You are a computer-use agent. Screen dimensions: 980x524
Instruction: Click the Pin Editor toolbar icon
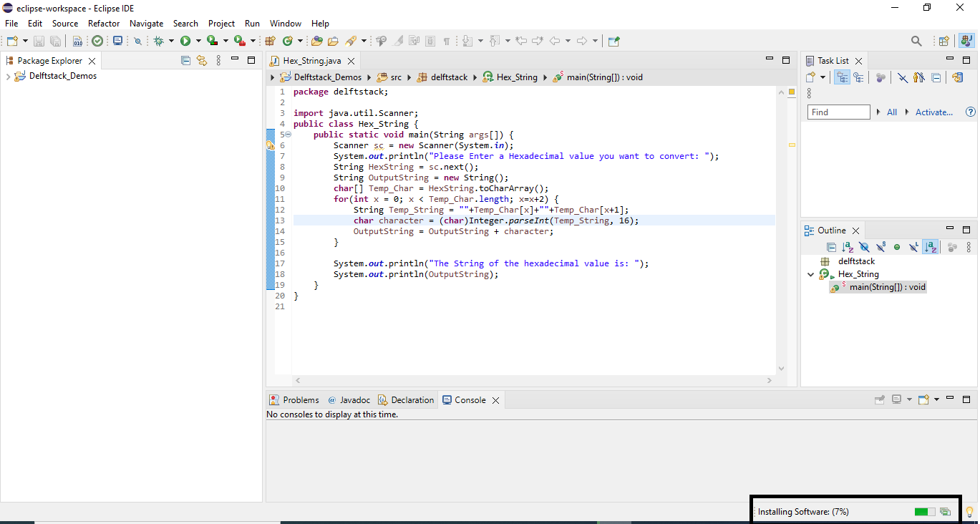(x=613, y=42)
